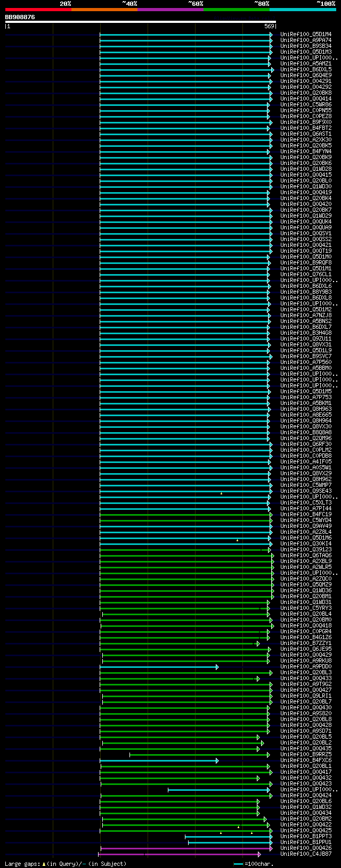Screen dimensions: 341x868
Task: Select the UniRef100_Q6Q4E9 entry
Action: coord(306,76)
